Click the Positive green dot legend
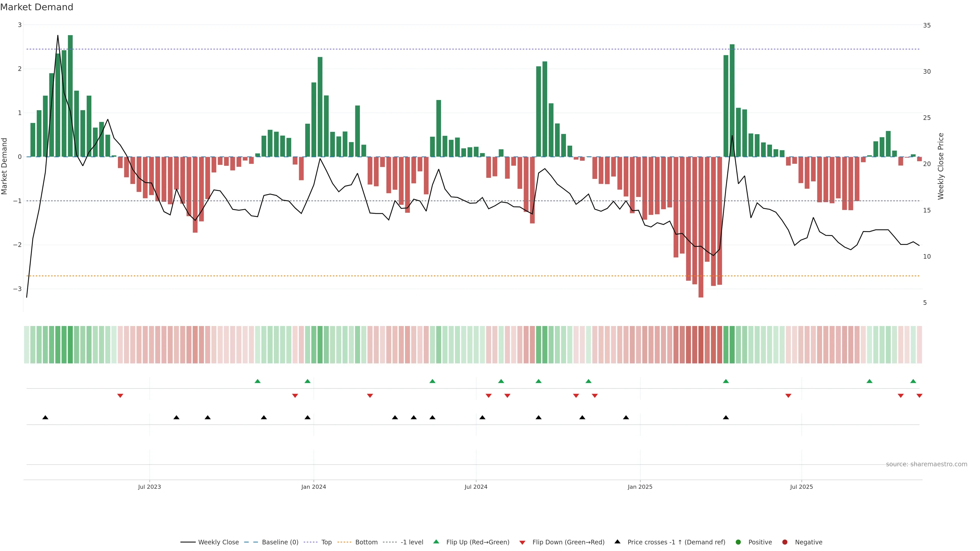Screen dimensions: 980x551 pyautogui.click(x=738, y=542)
